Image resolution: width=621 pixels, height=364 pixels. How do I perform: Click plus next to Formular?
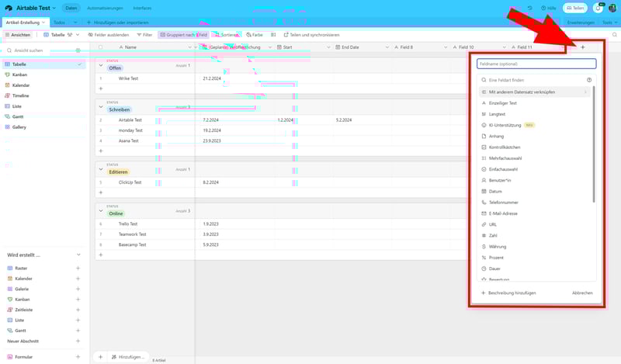pyautogui.click(x=78, y=357)
